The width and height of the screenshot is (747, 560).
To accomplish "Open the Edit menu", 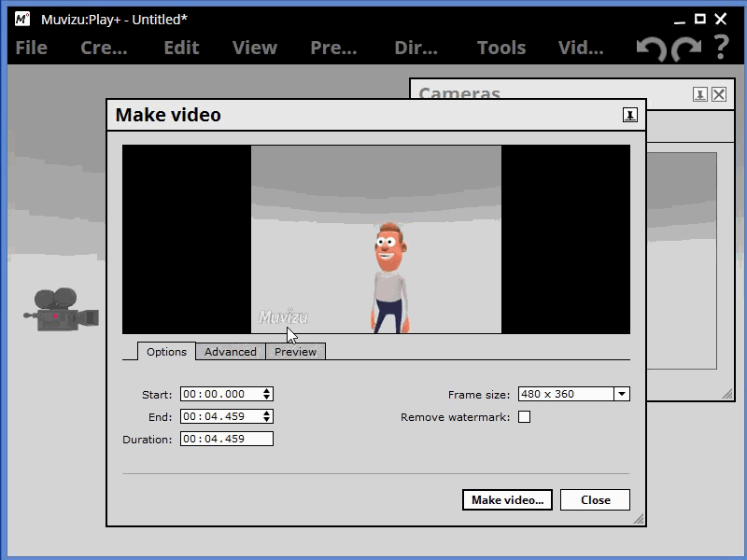I will coord(181,48).
